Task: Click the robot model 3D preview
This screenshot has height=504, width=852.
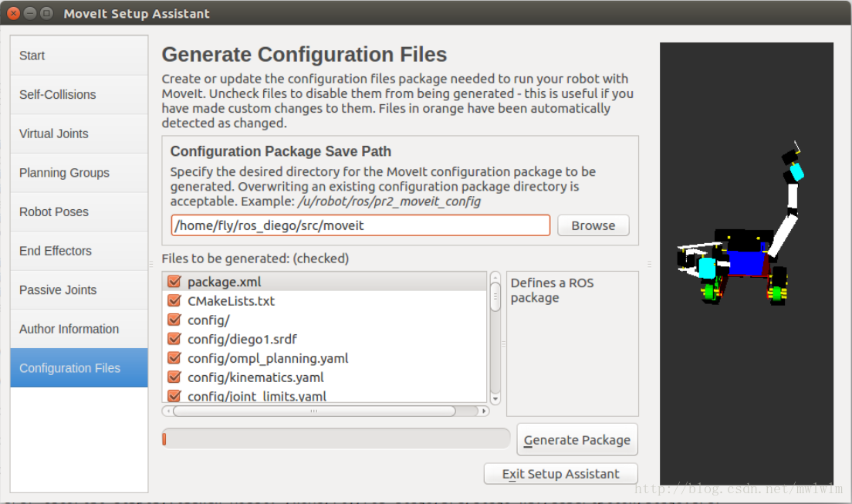Action: (x=746, y=263)
